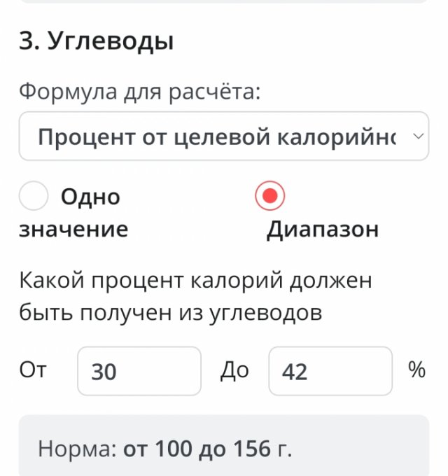The width and height of the screenshot is (448, 476).
Task: Click the Формула для расчёта: label
Action: point(140,92)
